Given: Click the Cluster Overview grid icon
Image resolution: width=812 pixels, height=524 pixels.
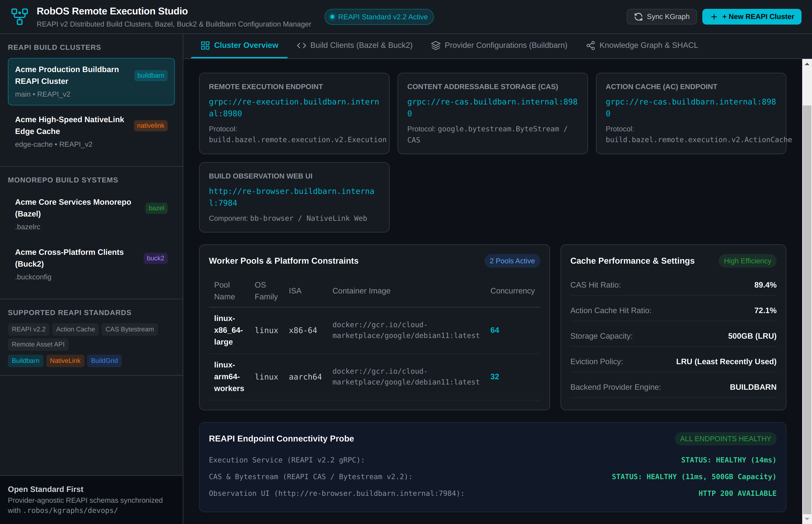Looking at the screenshot, I should pyautogui.click(x=205, y=46).
